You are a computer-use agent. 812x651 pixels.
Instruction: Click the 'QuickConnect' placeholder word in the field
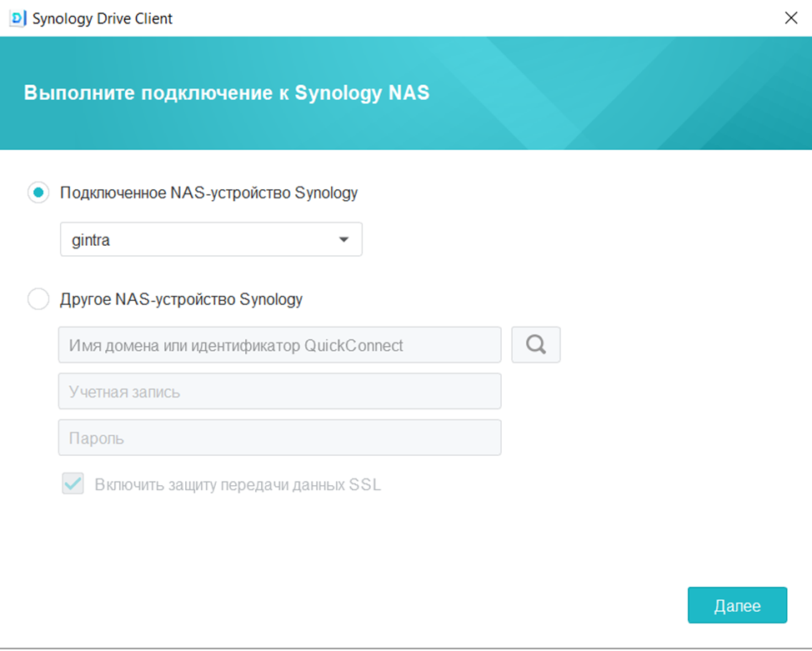pyautogui.click(x=353, y=345)
